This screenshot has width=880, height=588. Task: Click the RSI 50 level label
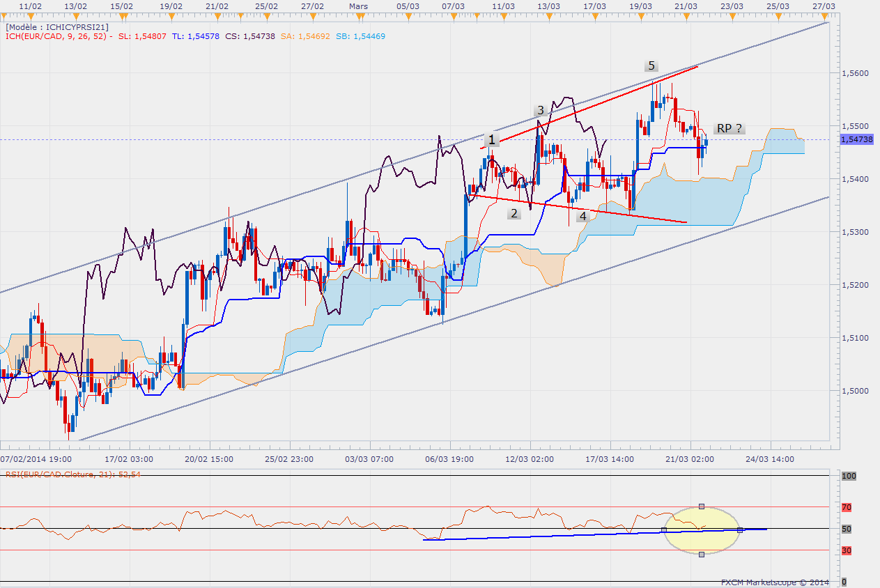coord(846,529)
